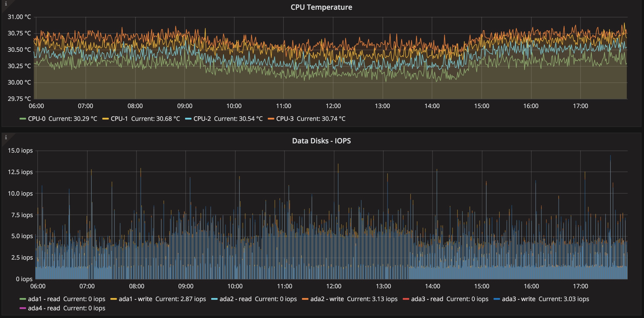Open the Data Disks - IOPS title menu

[x=321, y=141]
